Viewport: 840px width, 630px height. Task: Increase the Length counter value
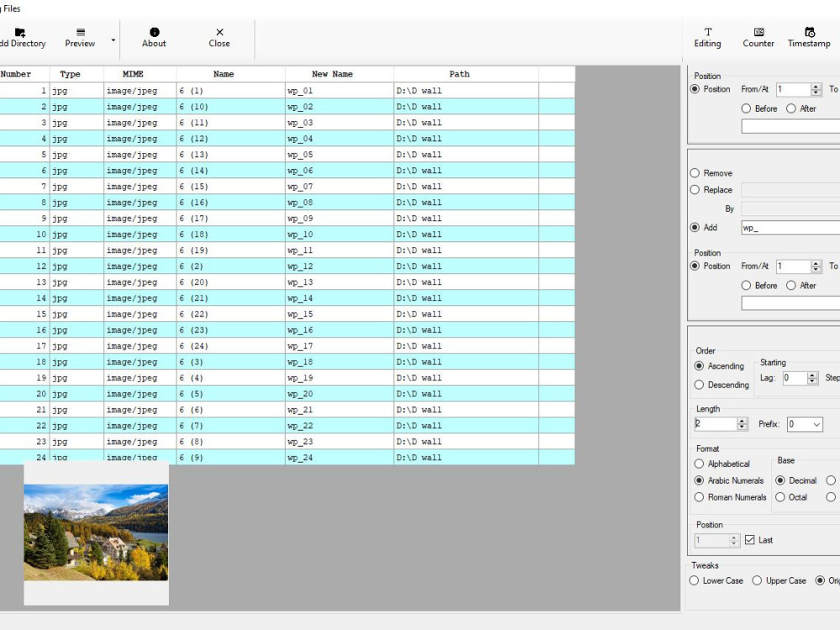743,419
